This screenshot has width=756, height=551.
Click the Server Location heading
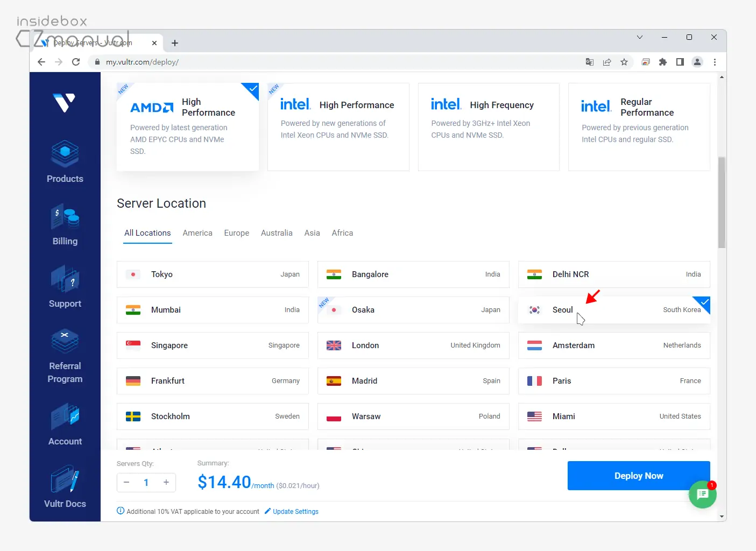161,203
